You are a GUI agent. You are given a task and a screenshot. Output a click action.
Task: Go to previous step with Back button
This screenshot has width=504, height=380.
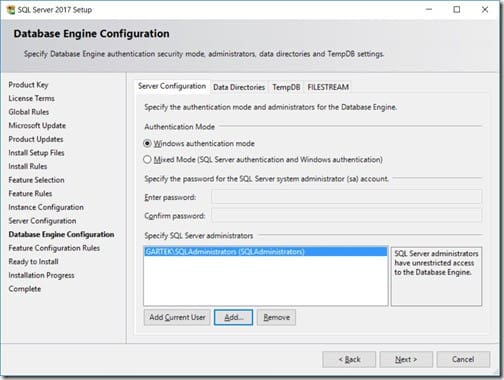point(349,360)
